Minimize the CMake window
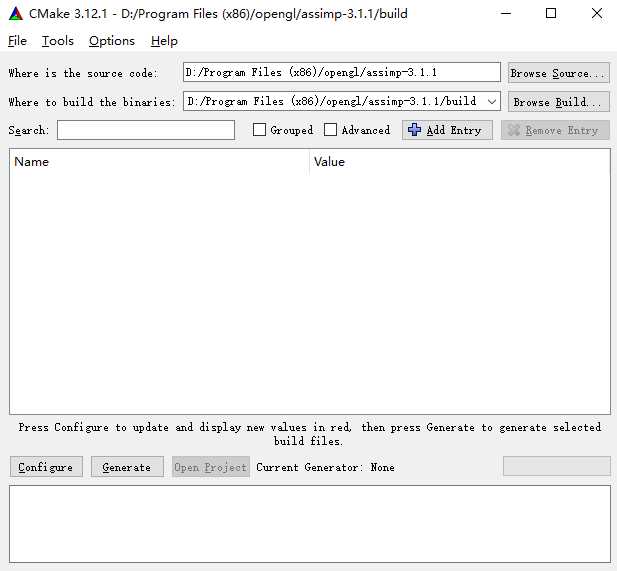 tap(506, 13)
